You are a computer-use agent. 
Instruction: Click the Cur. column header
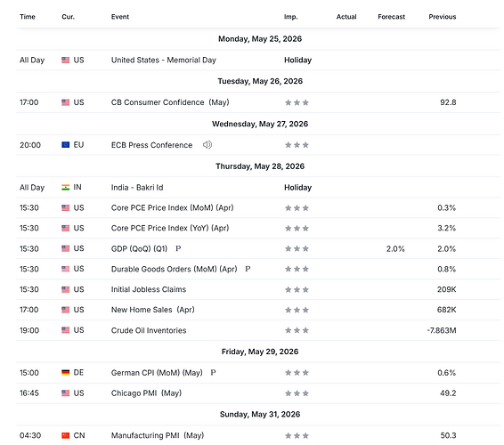click(69, 17)
